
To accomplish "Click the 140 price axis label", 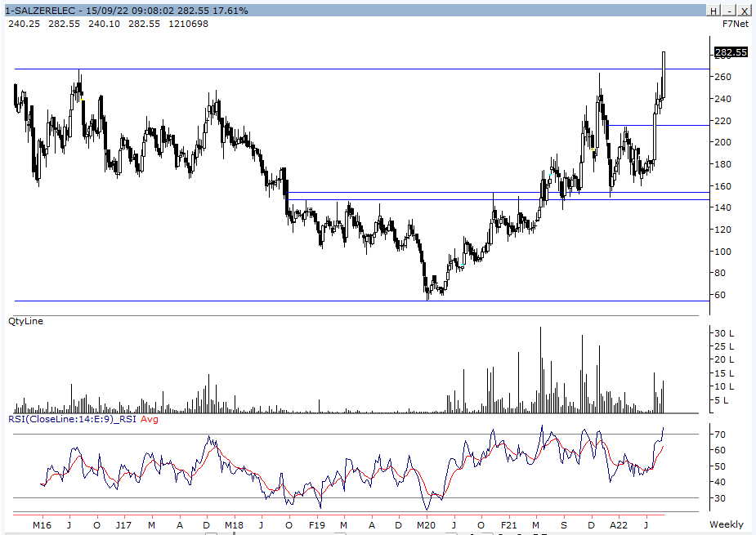I will pyautogui.click(x=722, y=207).
